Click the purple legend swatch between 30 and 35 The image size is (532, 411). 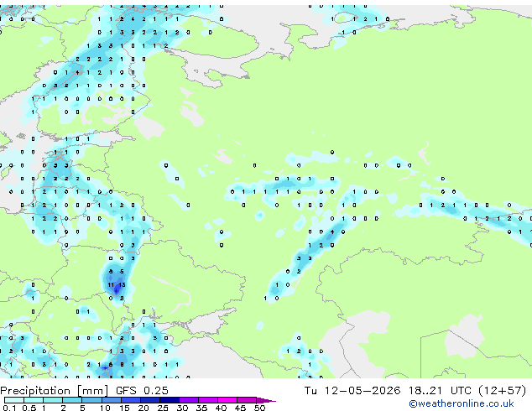188,400
